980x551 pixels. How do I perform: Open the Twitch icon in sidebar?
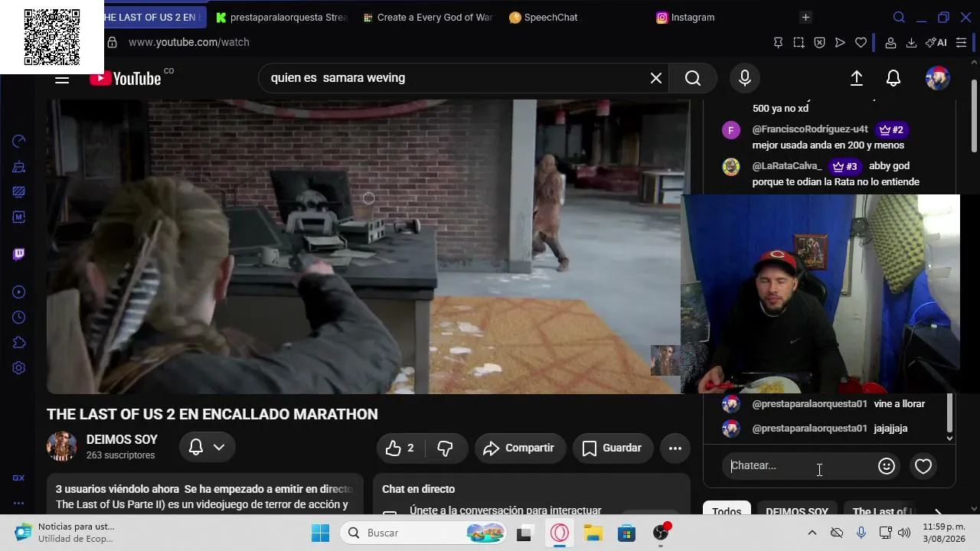[x=19, y=255]
